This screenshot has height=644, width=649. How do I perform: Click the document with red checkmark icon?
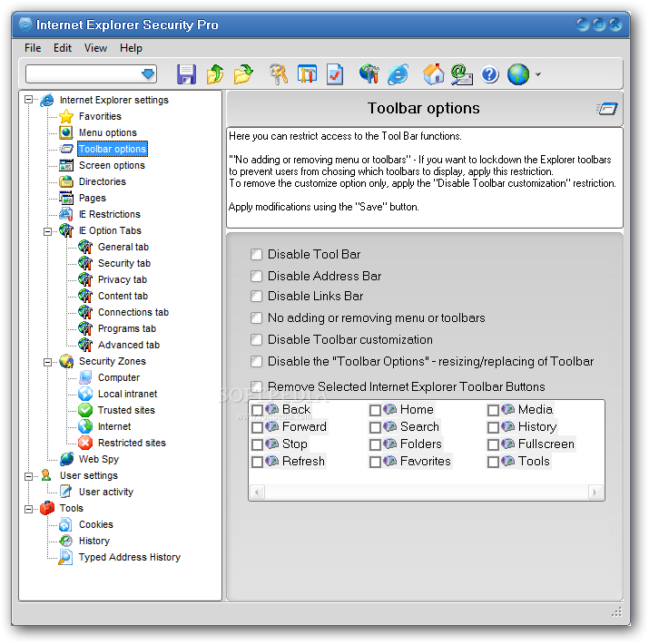335,74
